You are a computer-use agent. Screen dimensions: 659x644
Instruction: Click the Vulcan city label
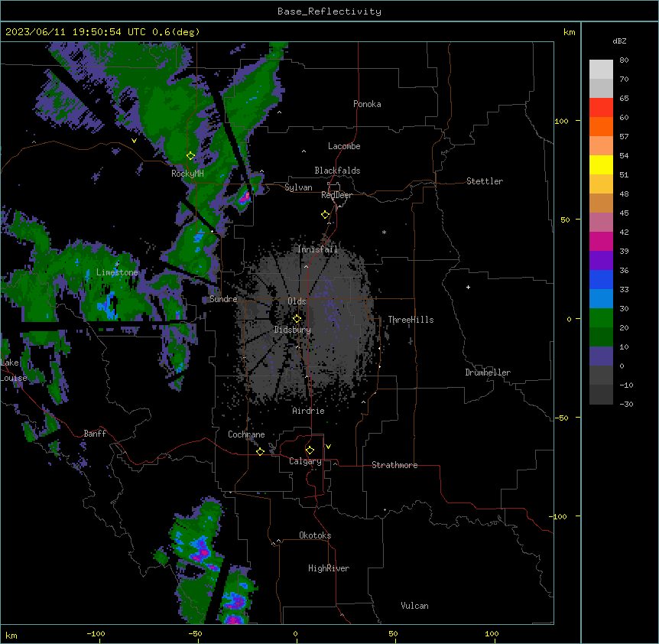415,606
